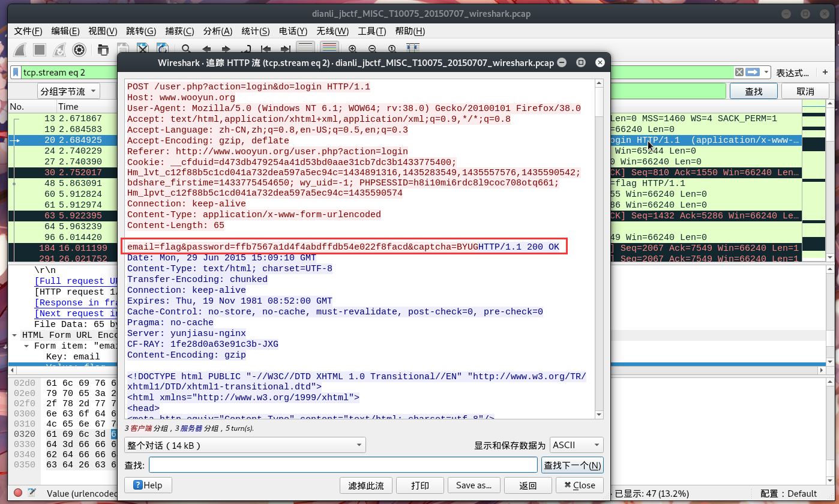This screenshot has width=839, height=504.
Task: Edit capture file comment status icon
Action: click(x=32, y=493)
